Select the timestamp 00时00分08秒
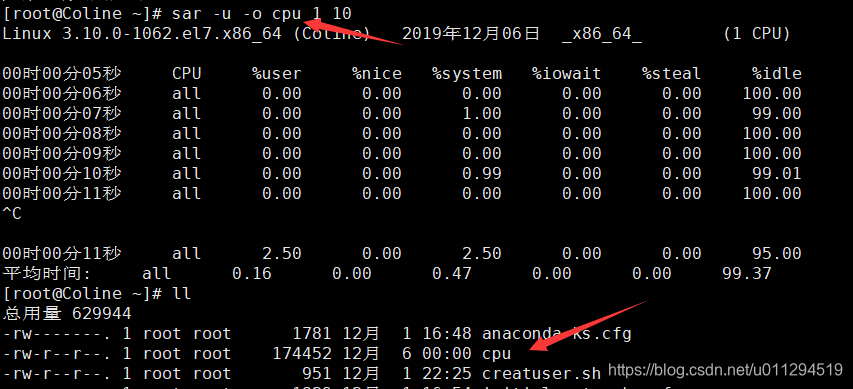853x389 pixels. click(62, 133)
